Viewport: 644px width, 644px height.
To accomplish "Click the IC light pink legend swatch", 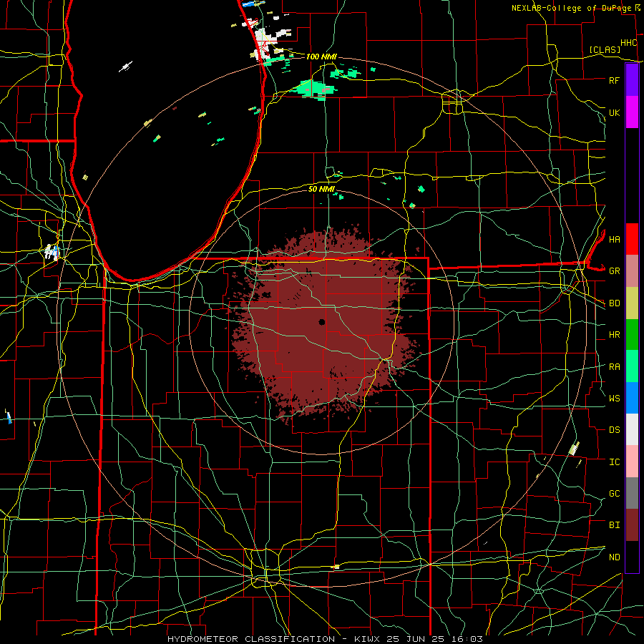I will coord(632,462).
